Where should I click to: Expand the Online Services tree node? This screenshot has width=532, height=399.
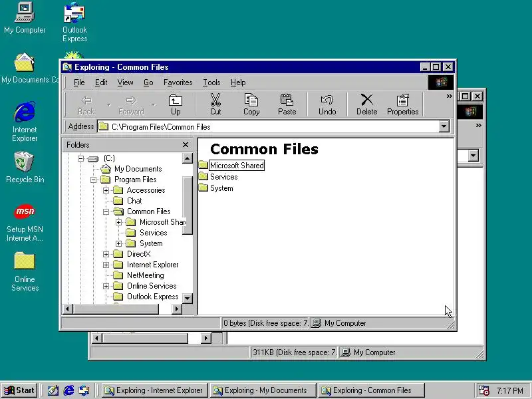point(106,286)
